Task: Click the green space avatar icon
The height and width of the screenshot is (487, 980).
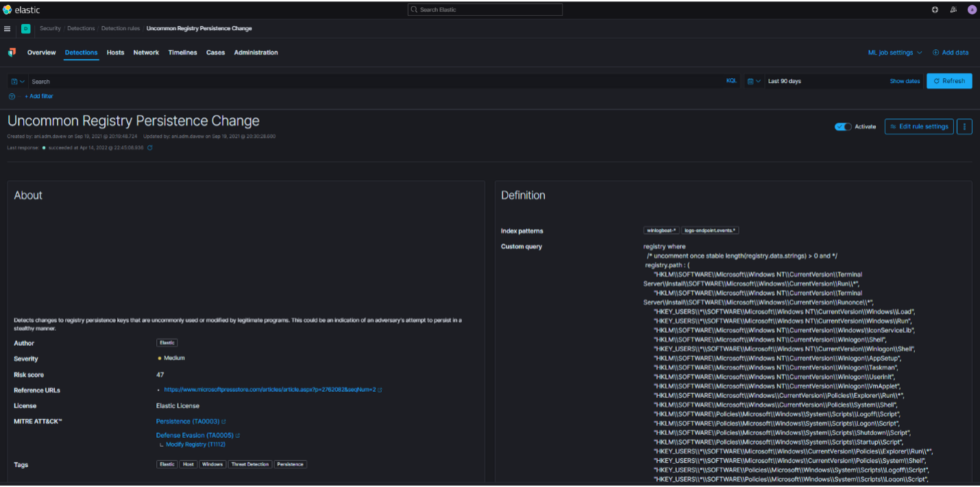Action: [26, 29]
